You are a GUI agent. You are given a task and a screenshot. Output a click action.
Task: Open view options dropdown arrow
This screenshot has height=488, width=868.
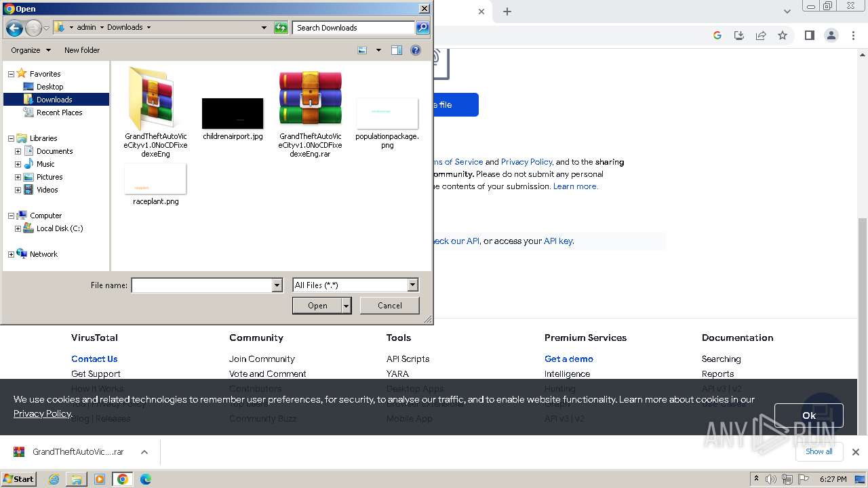(378, 50)
